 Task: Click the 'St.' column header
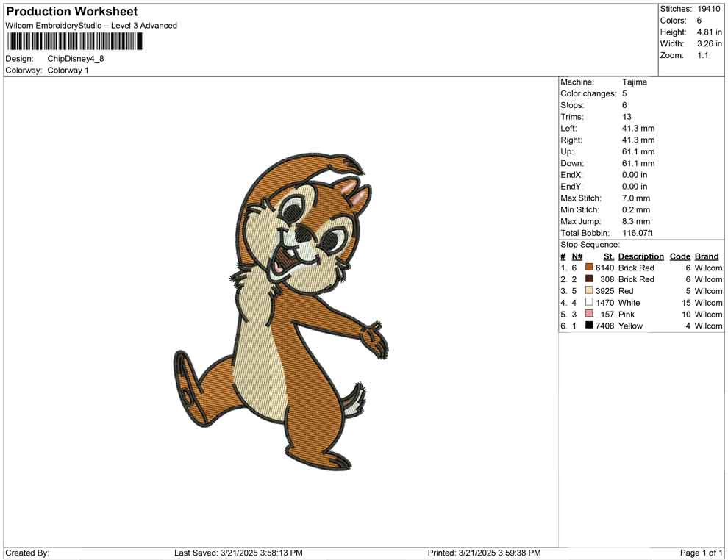(x=609, y=256)
